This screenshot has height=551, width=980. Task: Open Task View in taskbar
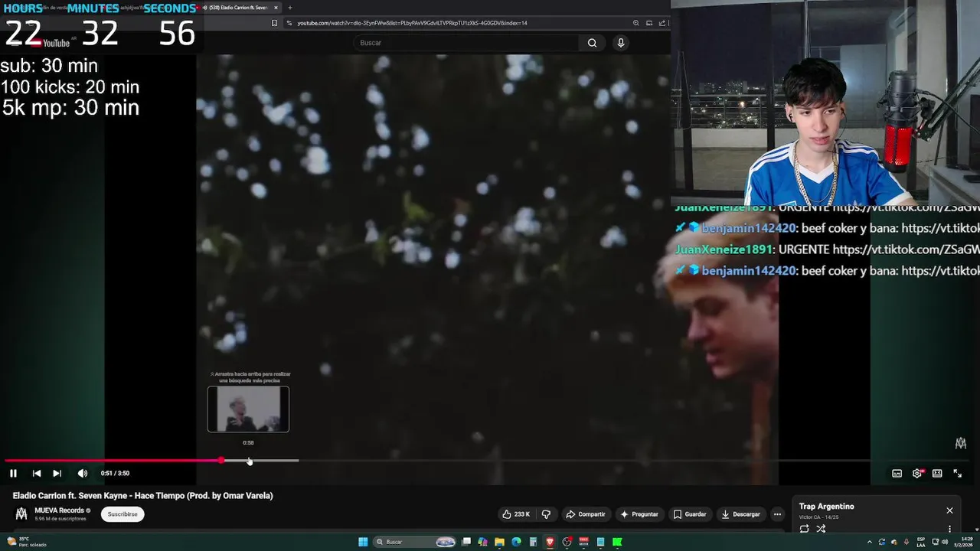pos(466,542)
